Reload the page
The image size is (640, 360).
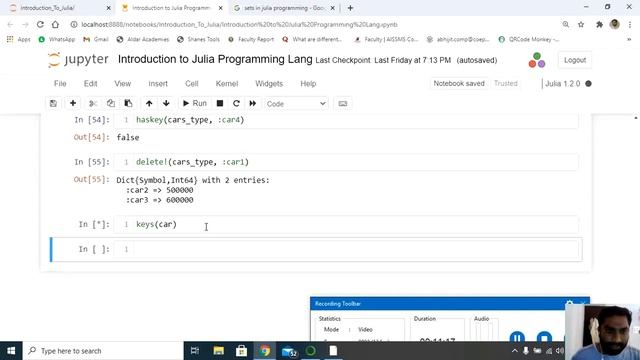tap(40, 24)
